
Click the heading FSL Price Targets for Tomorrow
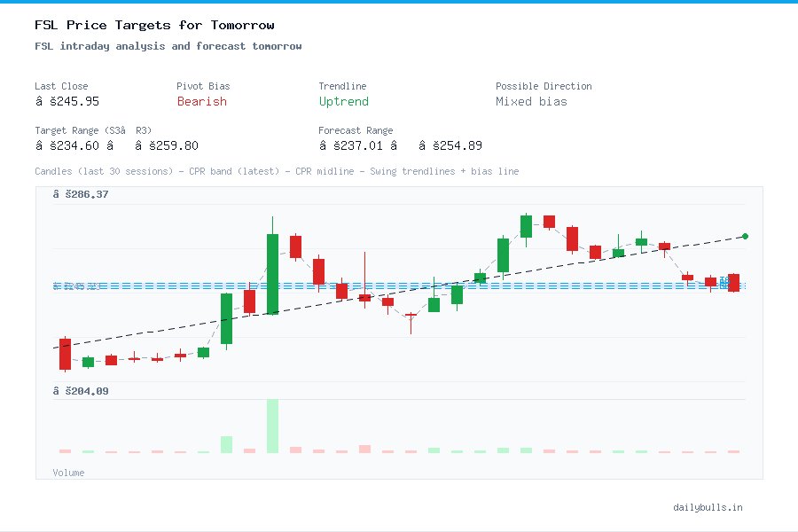[x=154, y=25]
